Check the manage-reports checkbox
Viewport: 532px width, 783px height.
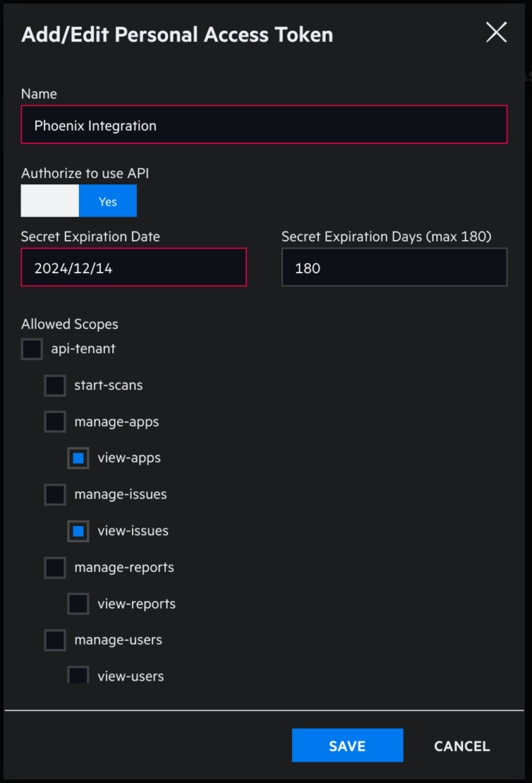pos(55,568)
